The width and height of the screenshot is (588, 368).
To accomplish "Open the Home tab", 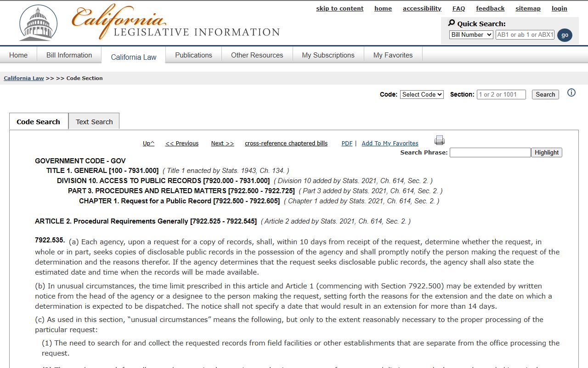I will point(18,55).
